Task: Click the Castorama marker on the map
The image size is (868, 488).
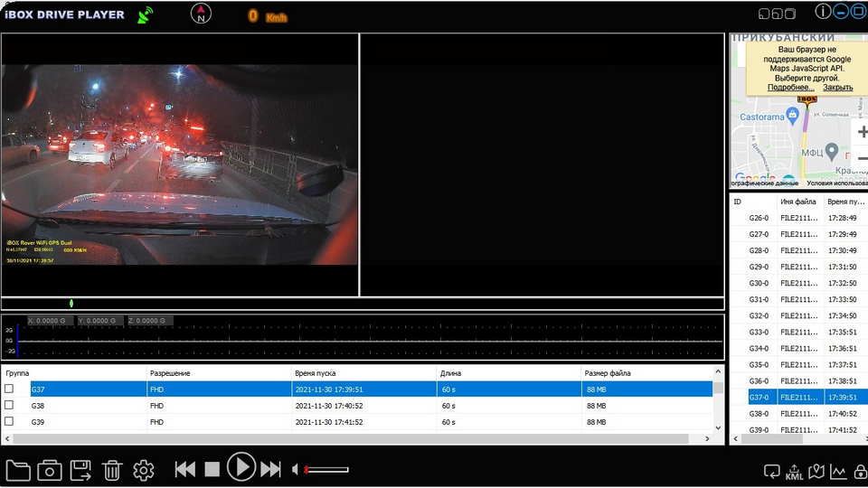Action: pos(792,116)
